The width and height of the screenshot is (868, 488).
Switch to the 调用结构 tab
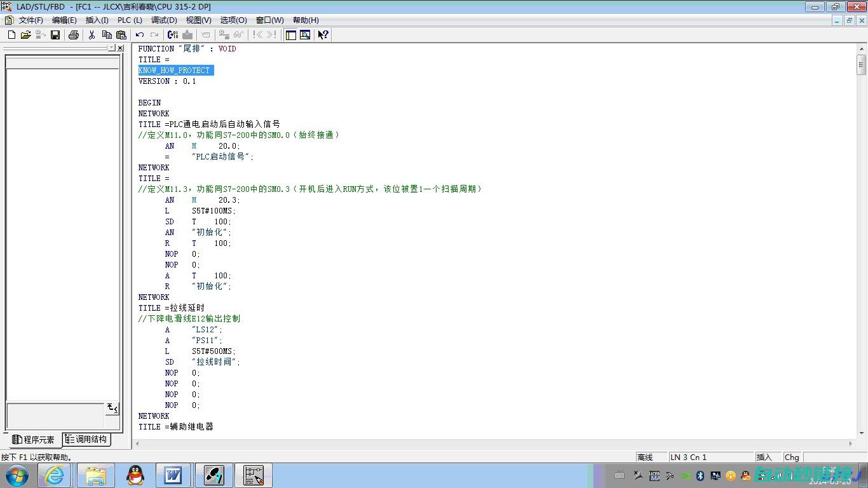[x=87, y=439]
